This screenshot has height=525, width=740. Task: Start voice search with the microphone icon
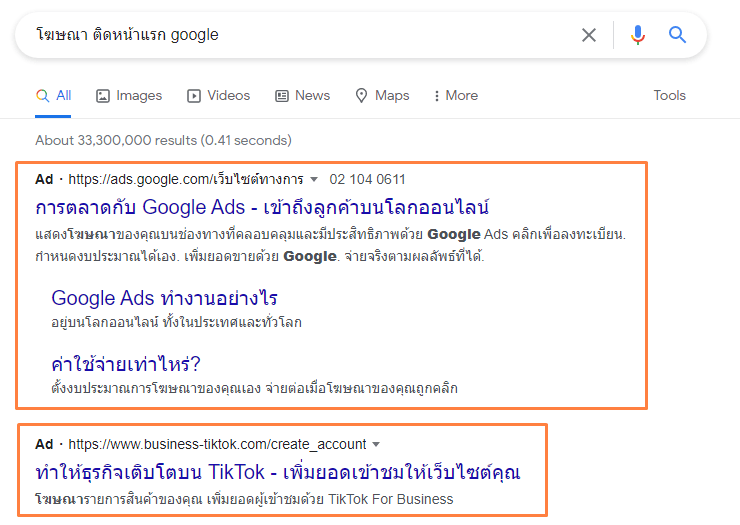638,35
